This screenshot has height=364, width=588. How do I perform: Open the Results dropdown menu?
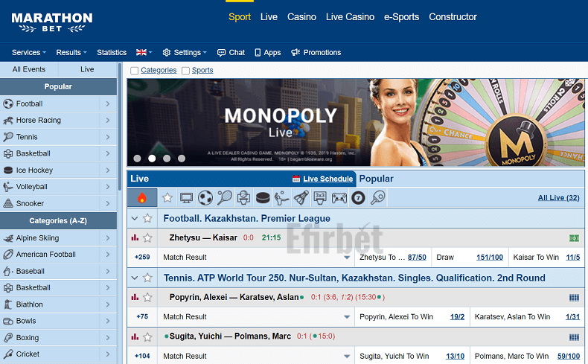71,53
